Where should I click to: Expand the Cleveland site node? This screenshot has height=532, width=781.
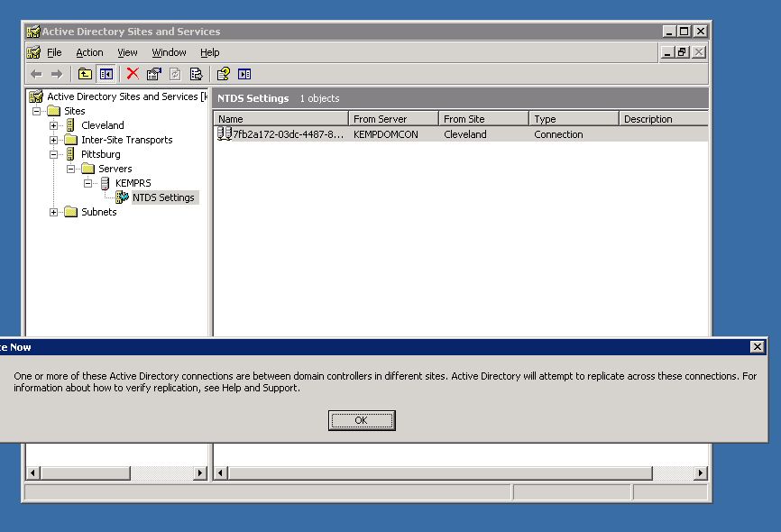coord(54,125)
